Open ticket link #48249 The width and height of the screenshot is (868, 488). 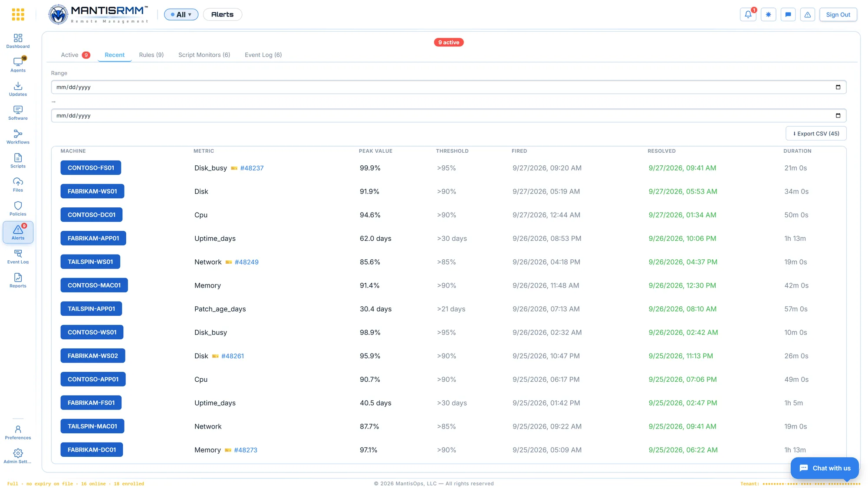(247, 262)
